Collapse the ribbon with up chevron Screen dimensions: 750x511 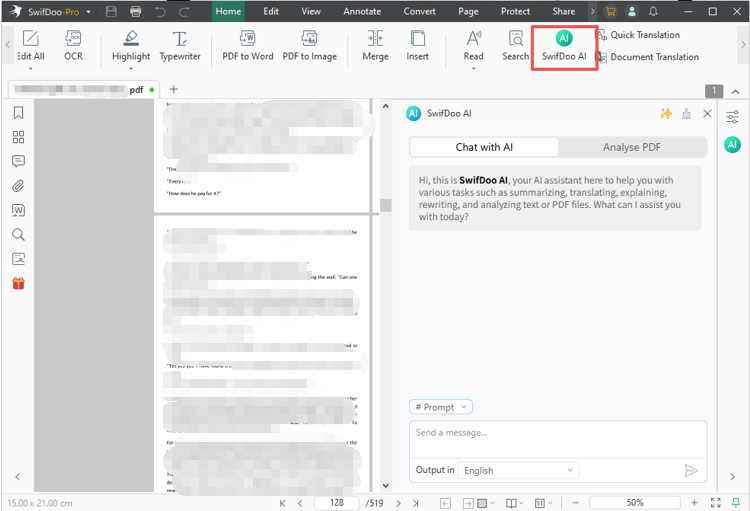coord(736,91)
